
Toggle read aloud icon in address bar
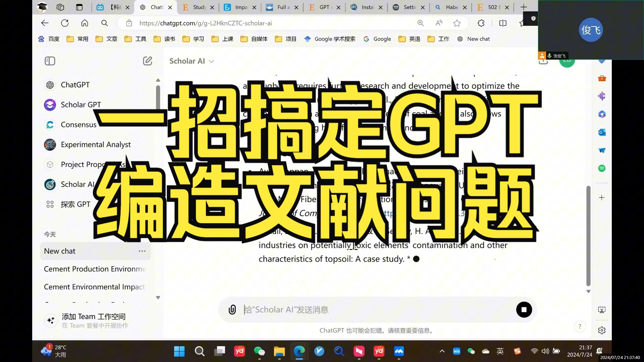(439, 23)
